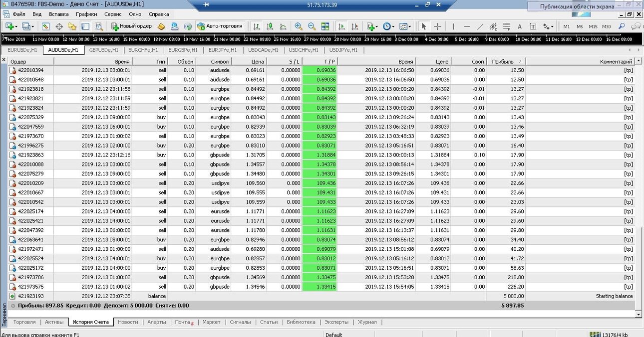This screenshot has width=644, height=337.
Task: Open the Графики menu
Action: 86,14
